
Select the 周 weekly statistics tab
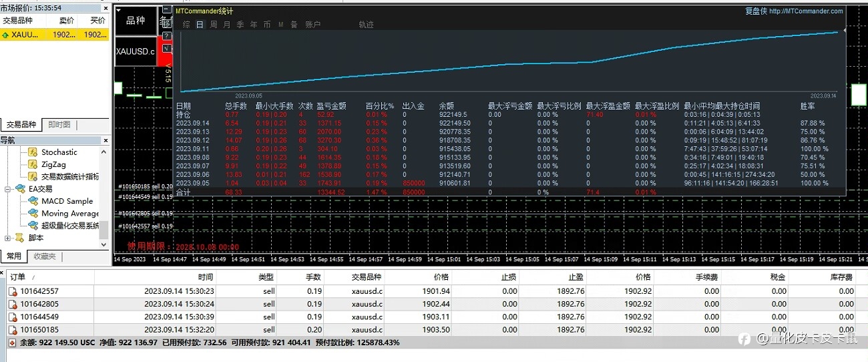[x=214, y=25]
